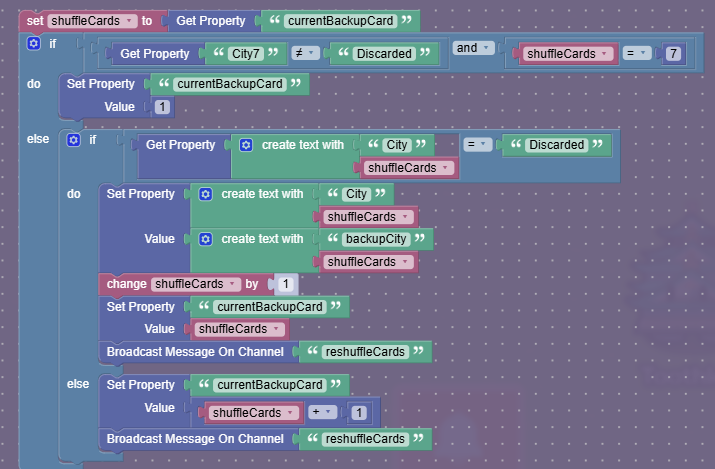The height and width of the screenshot is (469, 715).
Task: Edit the number 1 after the + operator
Action: [359, 412]
